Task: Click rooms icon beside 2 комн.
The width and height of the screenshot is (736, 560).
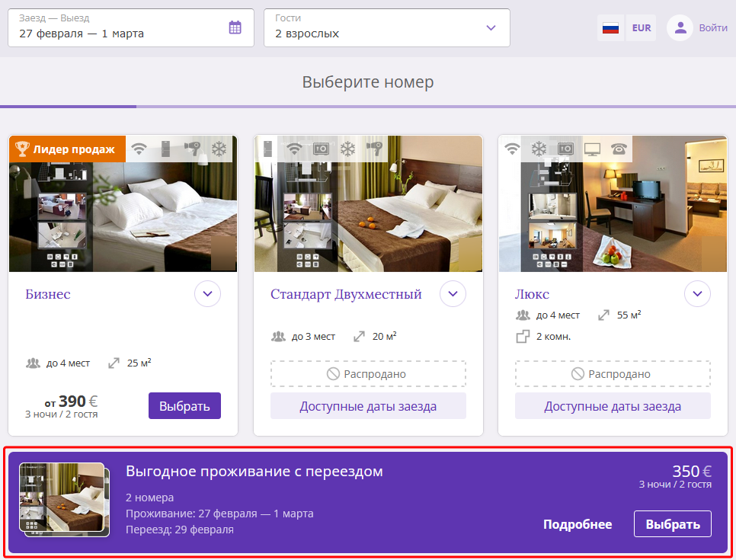Action: pyautogui.click(x=523, y=337)
